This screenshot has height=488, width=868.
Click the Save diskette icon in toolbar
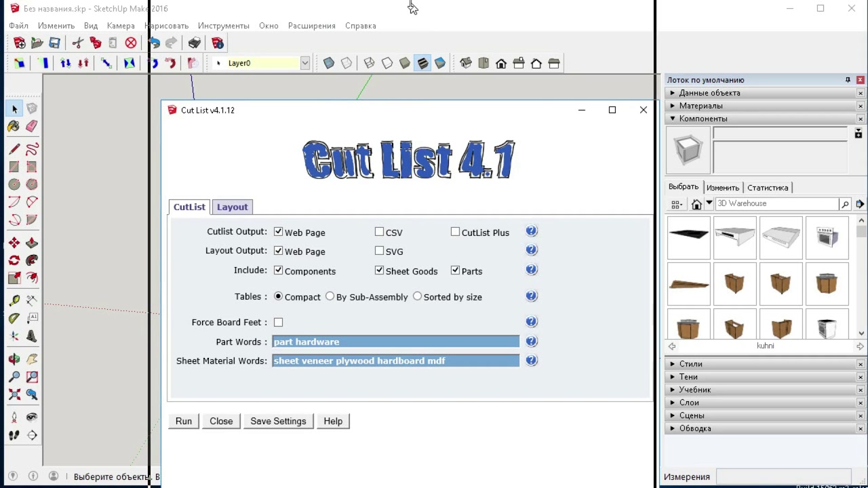(x=55, y=43)
